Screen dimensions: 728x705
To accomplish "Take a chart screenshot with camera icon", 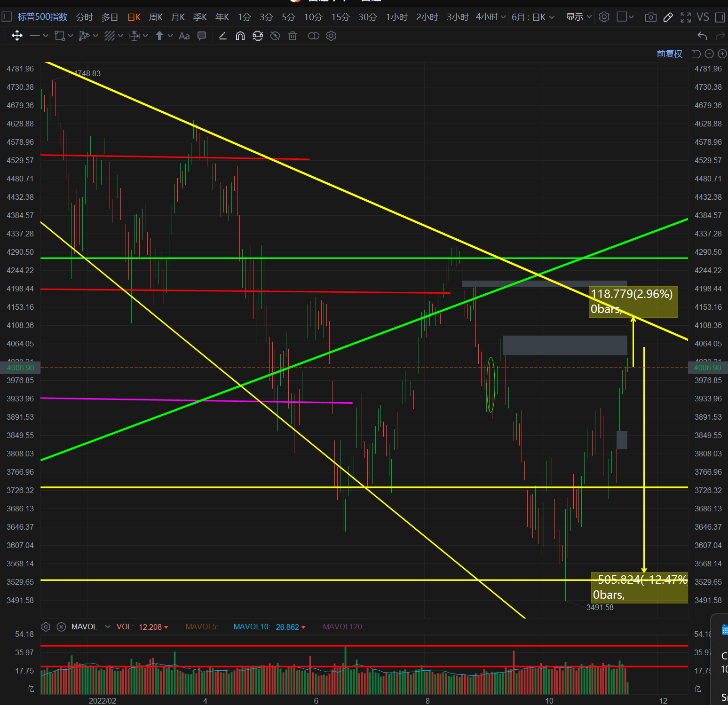I will click(x=650, y=17).
